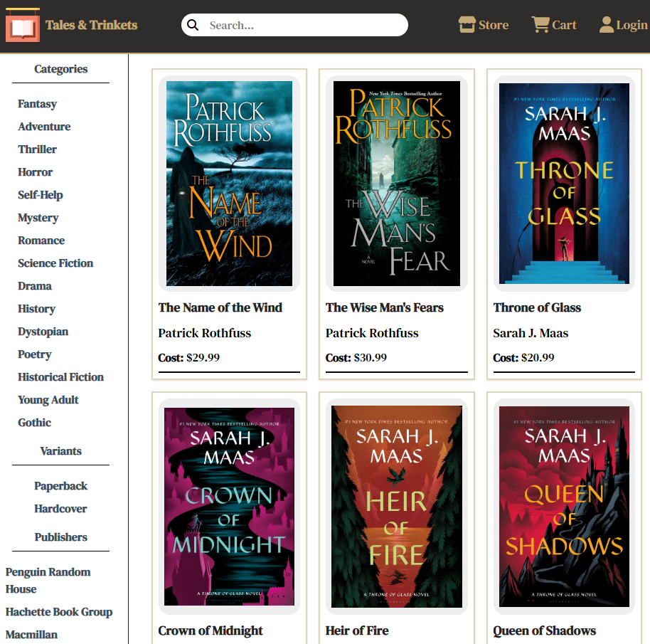Click Crown of Midnight title text
The width and height of the screenshot is (650, 644).
coord(211,630)
